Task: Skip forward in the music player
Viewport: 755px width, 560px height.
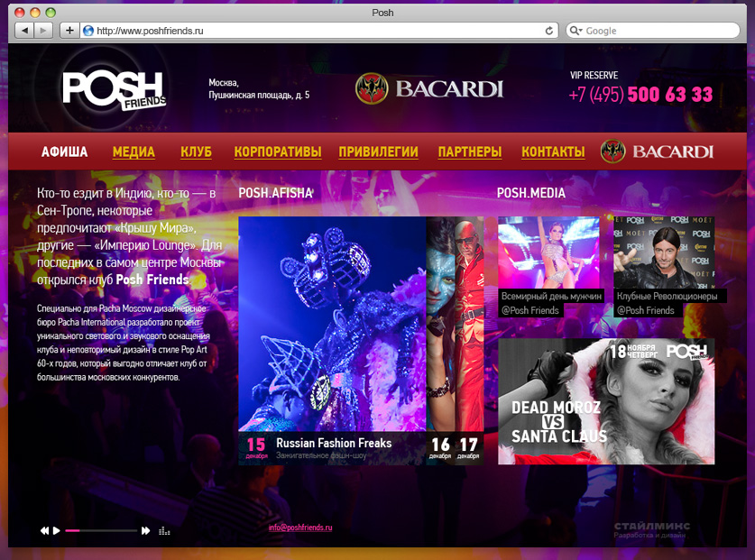Action: pos(145,531)
